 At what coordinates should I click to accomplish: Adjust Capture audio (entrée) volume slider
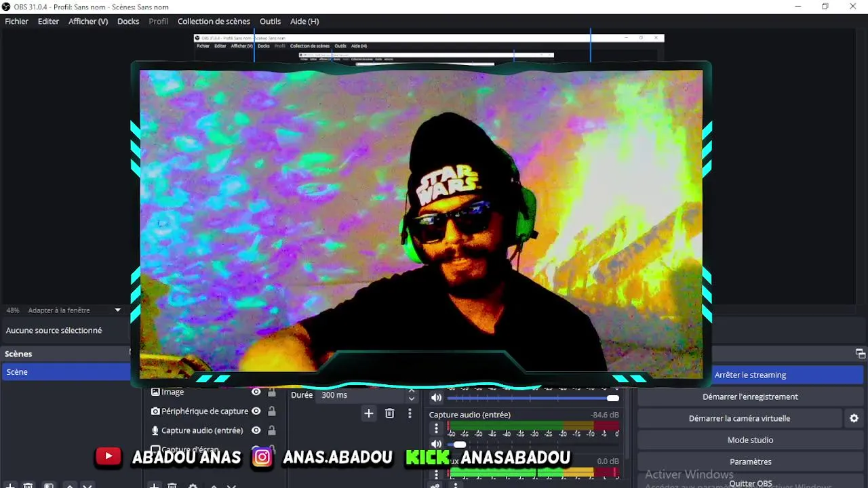click(x=533, y=445)
